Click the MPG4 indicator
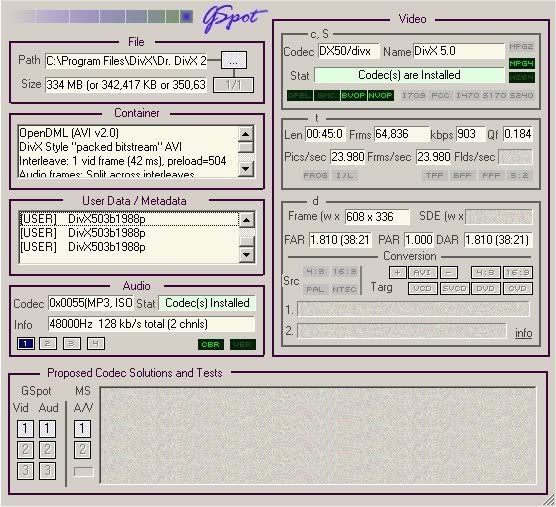This screenshot has height=507, width=556. pyautogui.click(x=521, y=63)
